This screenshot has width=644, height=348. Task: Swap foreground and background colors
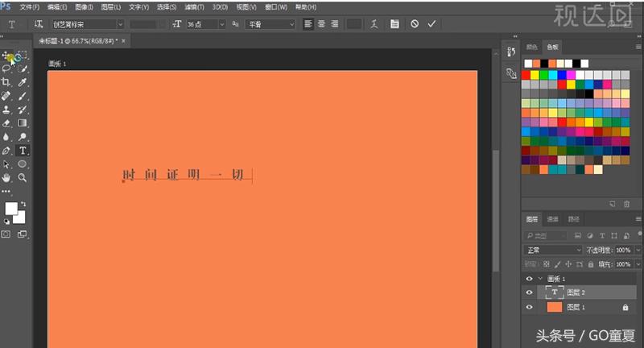(x=23, y=204)
